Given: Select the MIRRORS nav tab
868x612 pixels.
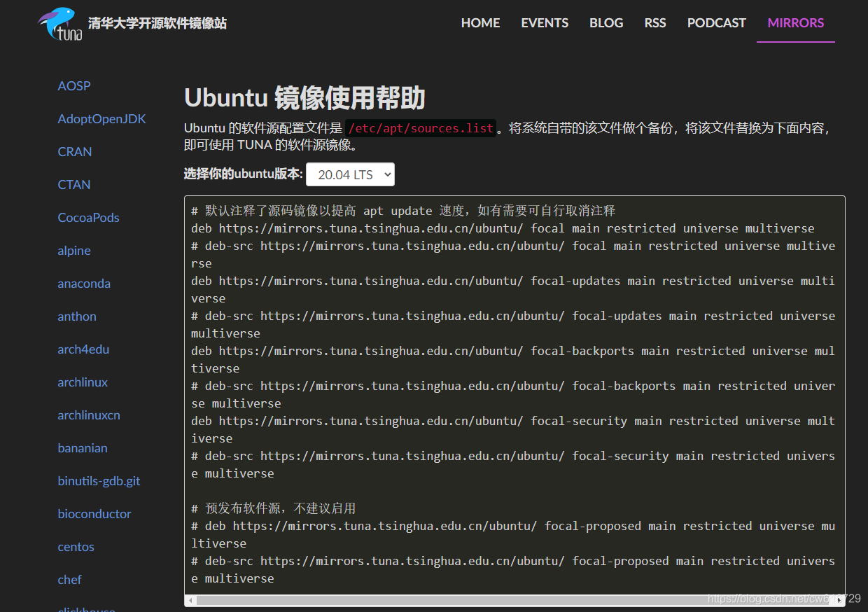Looking at the screenshot, I should click(796, 22).
